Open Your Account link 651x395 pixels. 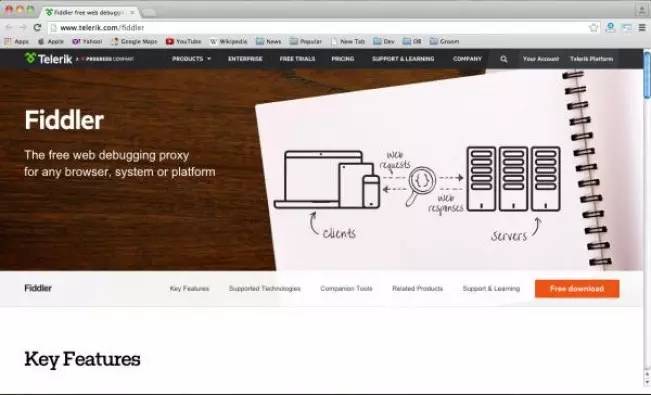[x=541, y=59]
